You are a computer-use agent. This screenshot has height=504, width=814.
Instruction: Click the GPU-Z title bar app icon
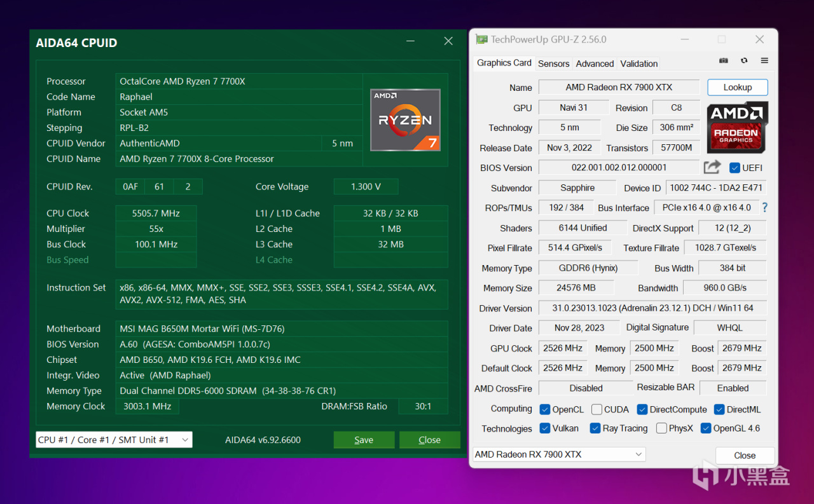point(481,39)
